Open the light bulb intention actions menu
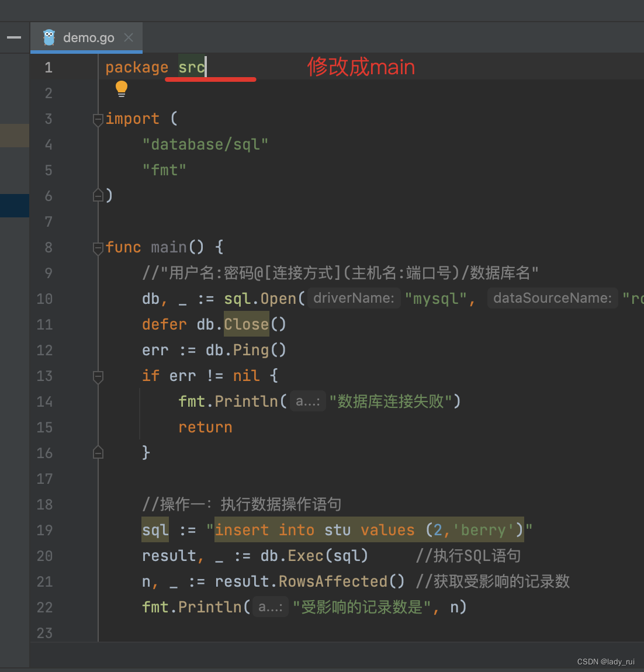This screenshot has height=672, width=644. [x=121, y=88]
